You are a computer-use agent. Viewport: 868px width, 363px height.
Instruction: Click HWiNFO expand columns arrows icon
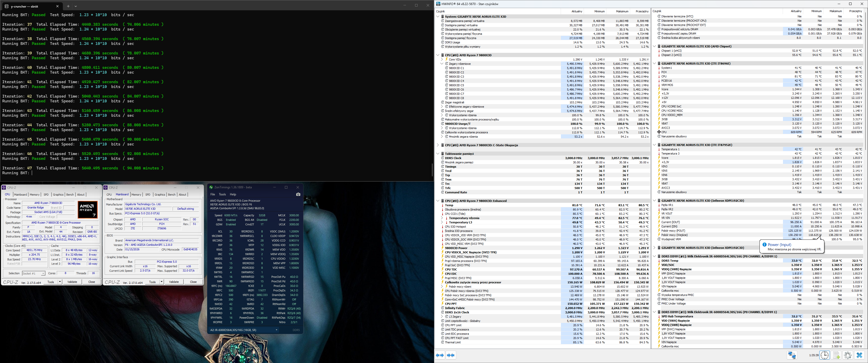440,355
